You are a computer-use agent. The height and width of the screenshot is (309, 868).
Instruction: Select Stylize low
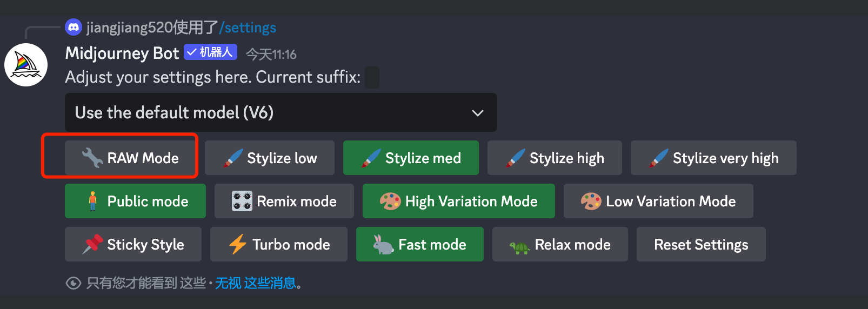tap(270, 158)
